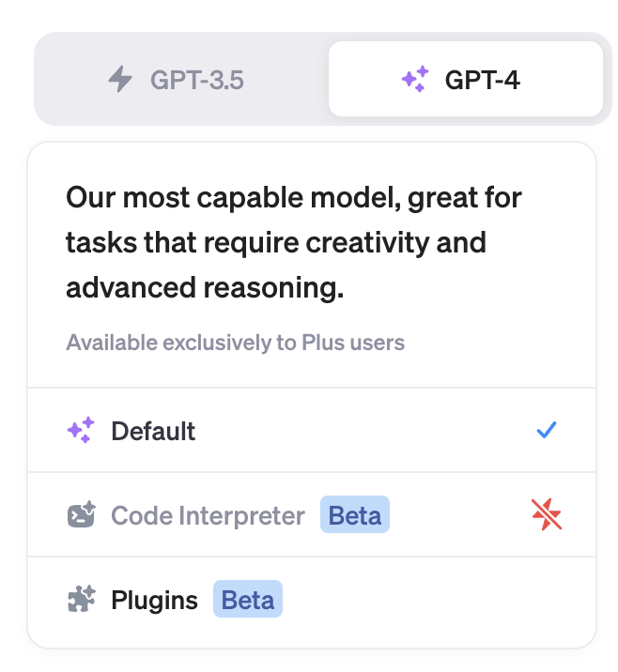Select the Plugins mode option
Viewport: 618px width, 672px height.
154,600
